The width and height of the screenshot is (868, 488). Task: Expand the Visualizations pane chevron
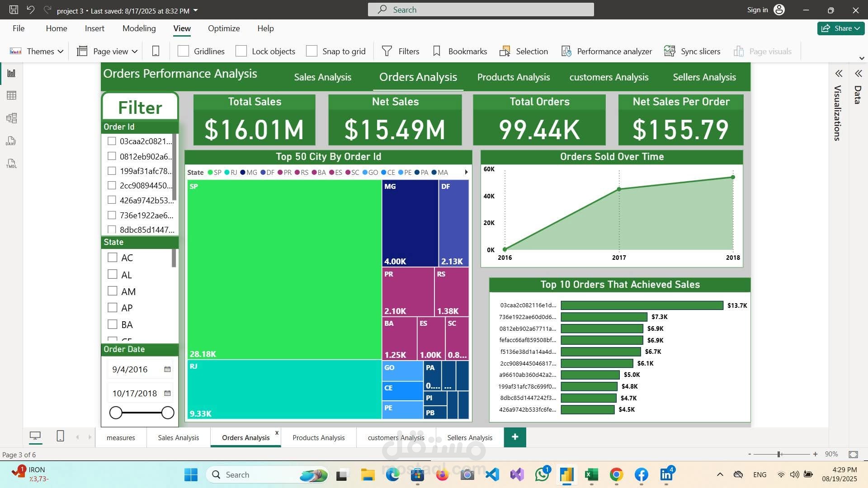coord(839,74)
